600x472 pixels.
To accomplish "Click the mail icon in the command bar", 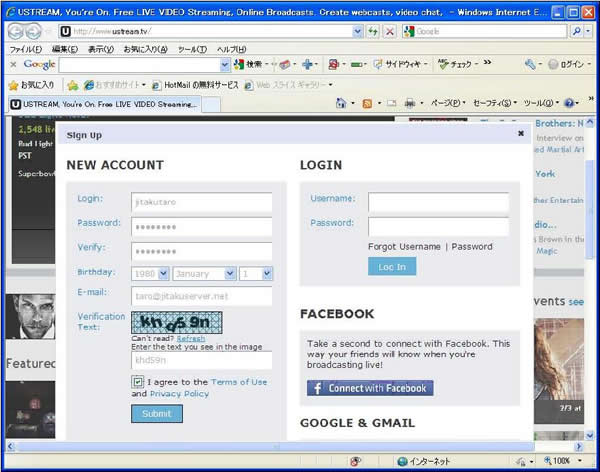I will [391, 103].
